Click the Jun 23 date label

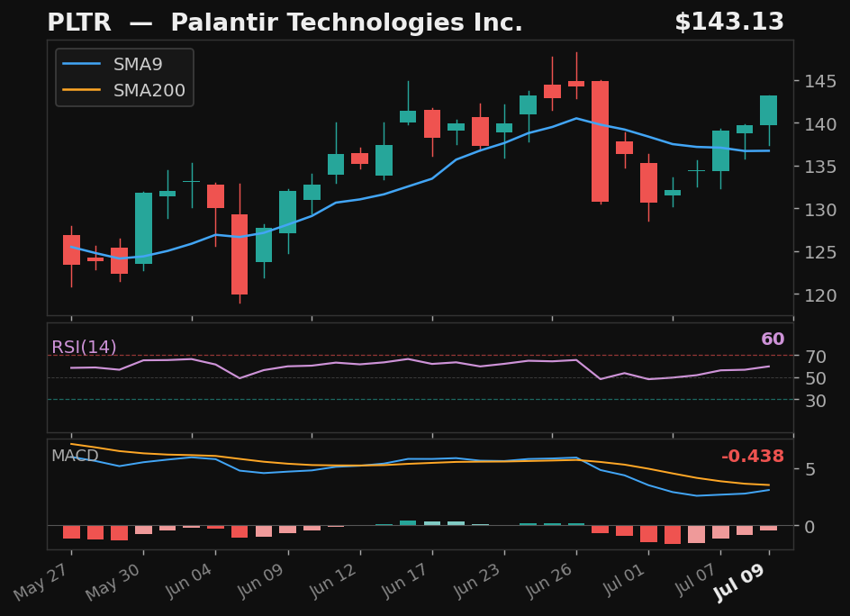[479, 580]
